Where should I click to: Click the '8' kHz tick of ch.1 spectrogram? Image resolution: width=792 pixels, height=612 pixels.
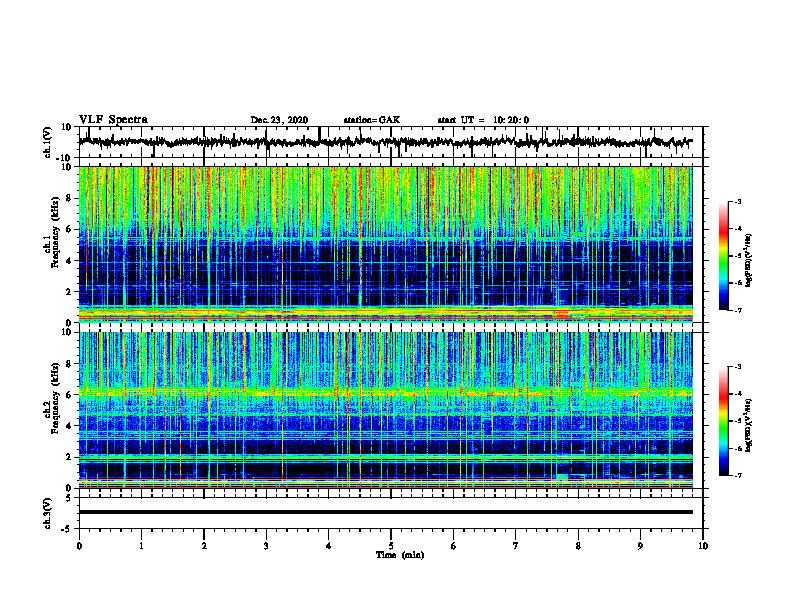pyautogui.click(x=70, y=198)
